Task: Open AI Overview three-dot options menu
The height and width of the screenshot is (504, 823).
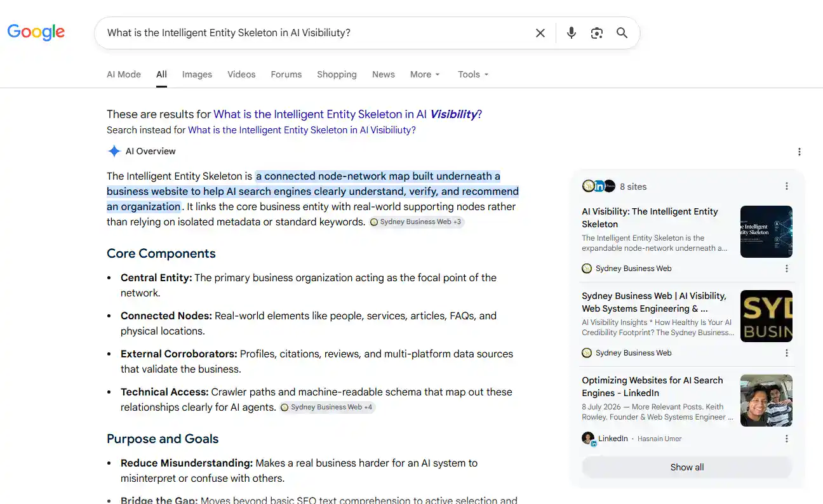Action: pyautogui.click(x=800, y=152)
